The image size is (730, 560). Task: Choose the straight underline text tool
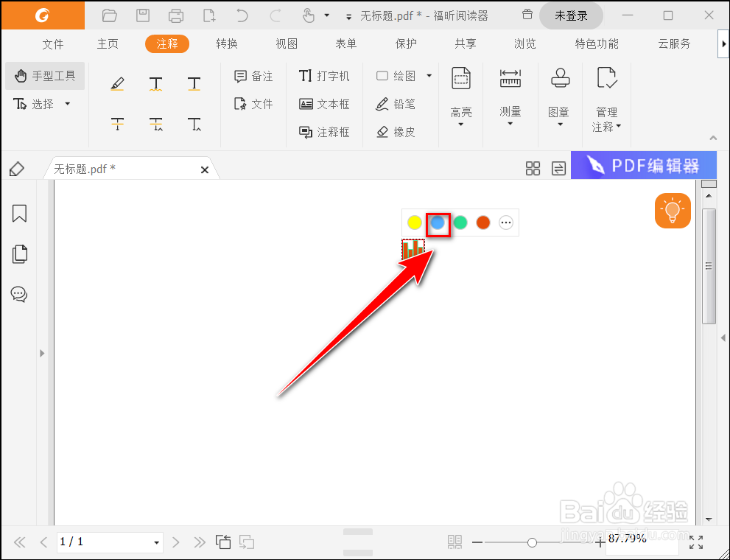click(x=194, y=84)
